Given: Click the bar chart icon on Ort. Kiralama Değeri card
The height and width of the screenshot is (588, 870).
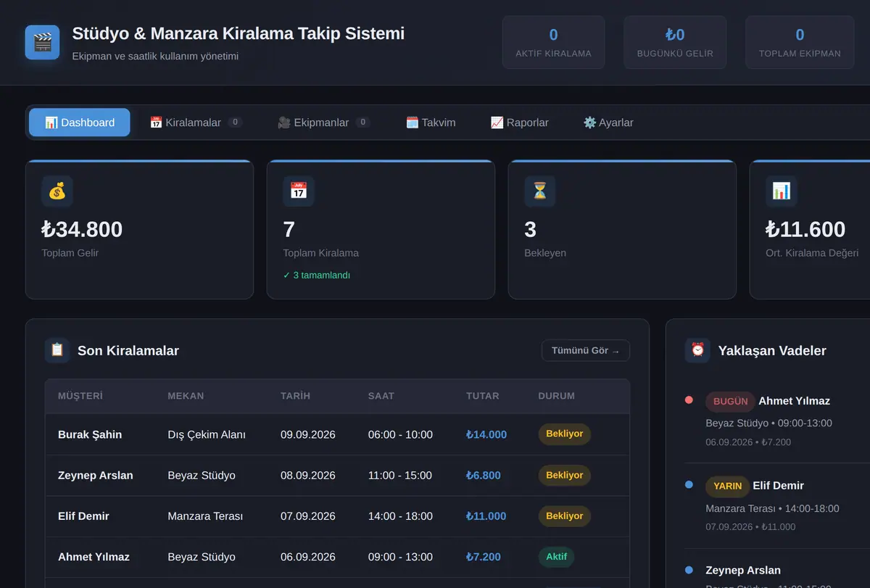Looking at the screenshot, I should pos(782,191).
